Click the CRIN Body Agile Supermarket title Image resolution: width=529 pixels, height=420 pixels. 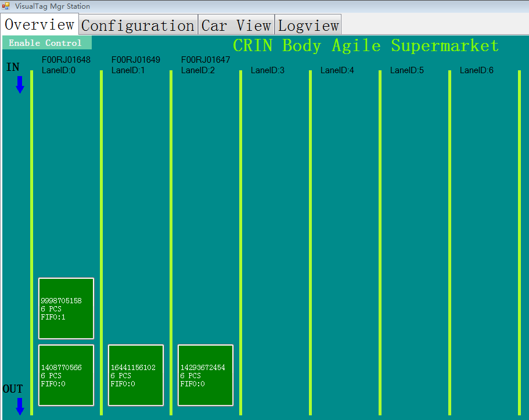[x=366, y=45]
